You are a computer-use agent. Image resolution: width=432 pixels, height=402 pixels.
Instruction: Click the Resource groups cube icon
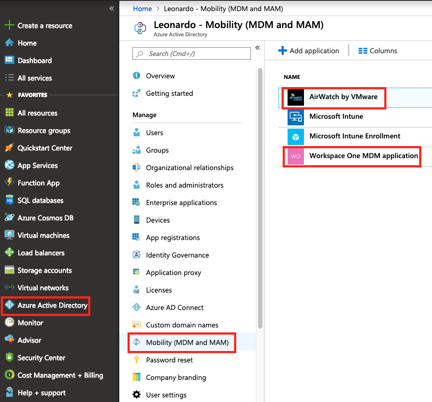pyautogui.click(x=9, y=130)
